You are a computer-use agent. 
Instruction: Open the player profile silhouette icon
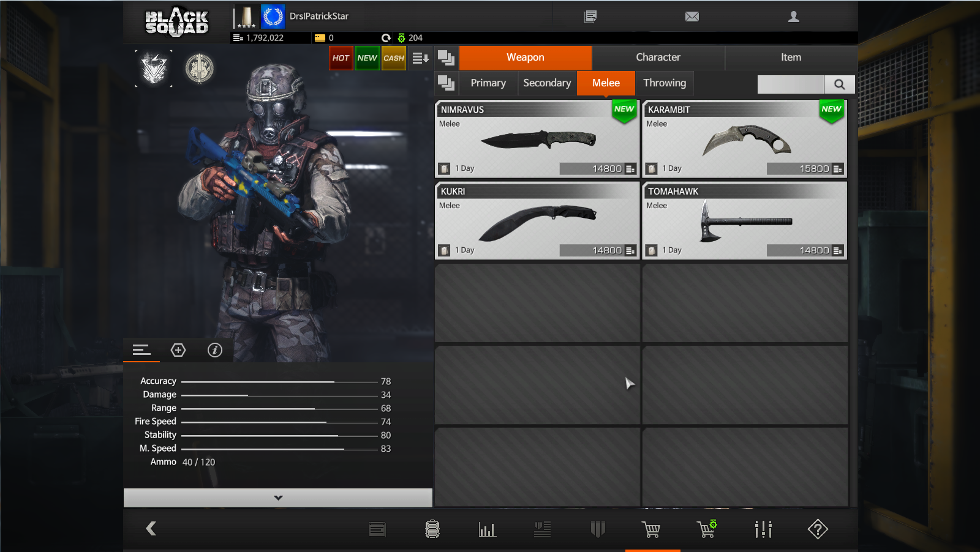[x=794, y=17]
